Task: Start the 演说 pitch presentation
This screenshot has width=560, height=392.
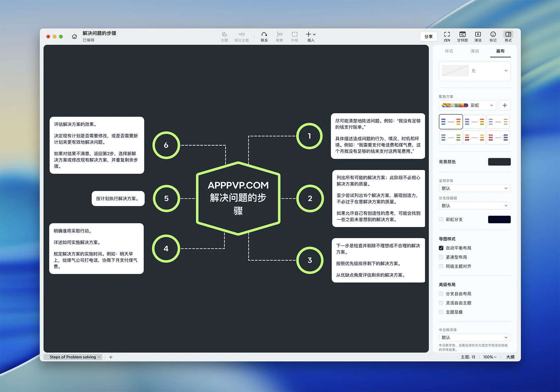Action: click(478, 36)
